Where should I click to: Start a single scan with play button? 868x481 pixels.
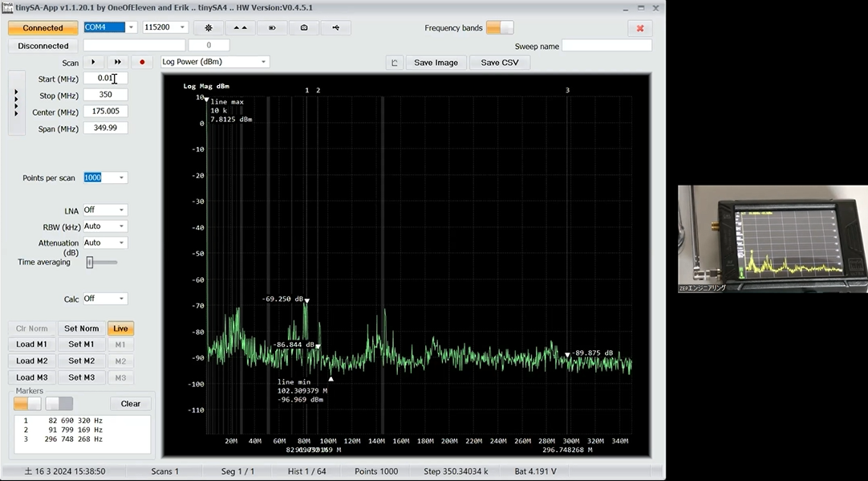click(x=93, y=62)
